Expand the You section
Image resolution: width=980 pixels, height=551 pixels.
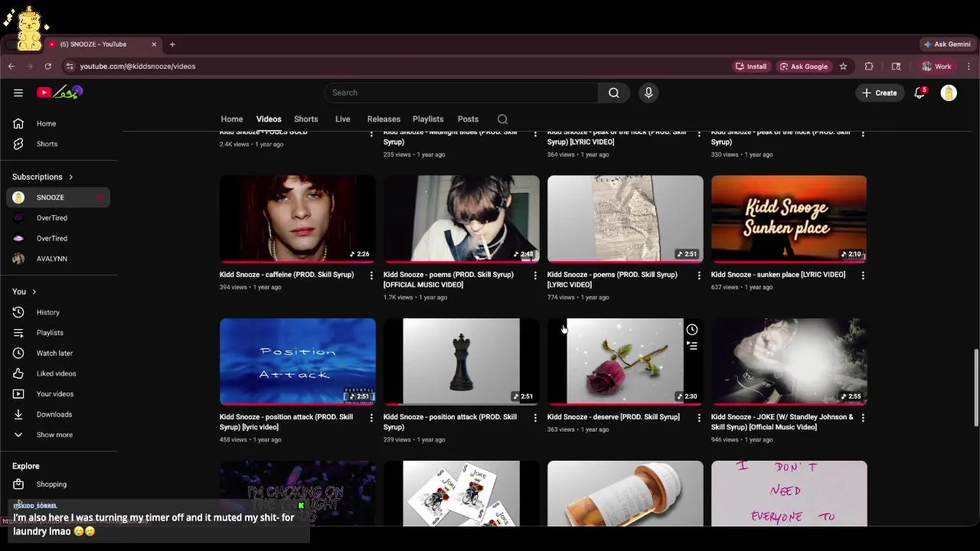tap(24, 292)
